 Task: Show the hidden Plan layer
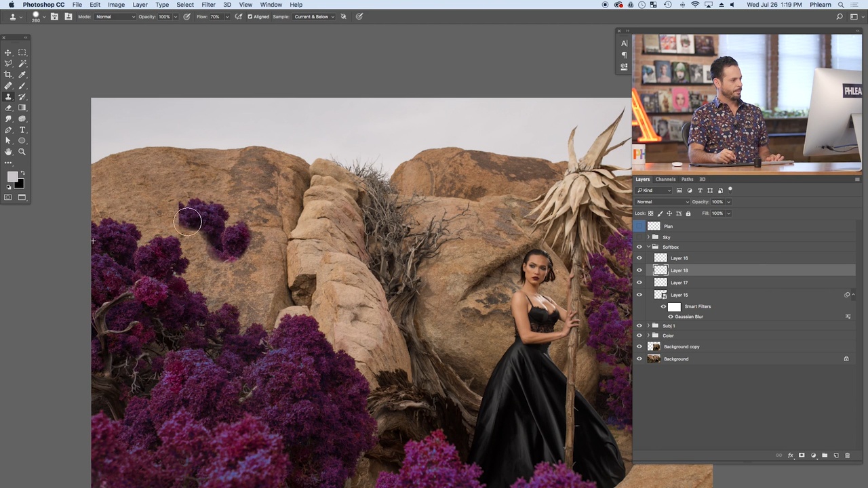(x=639, y=226)
